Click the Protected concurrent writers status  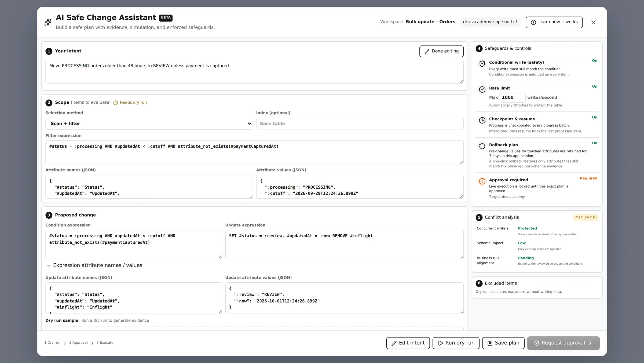tap(527, 228)
